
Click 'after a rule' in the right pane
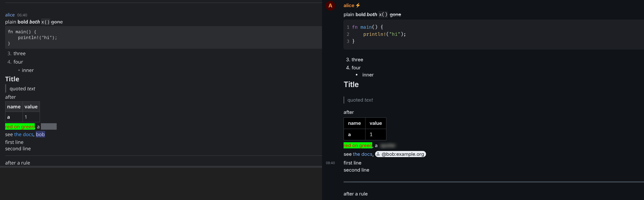355,194
